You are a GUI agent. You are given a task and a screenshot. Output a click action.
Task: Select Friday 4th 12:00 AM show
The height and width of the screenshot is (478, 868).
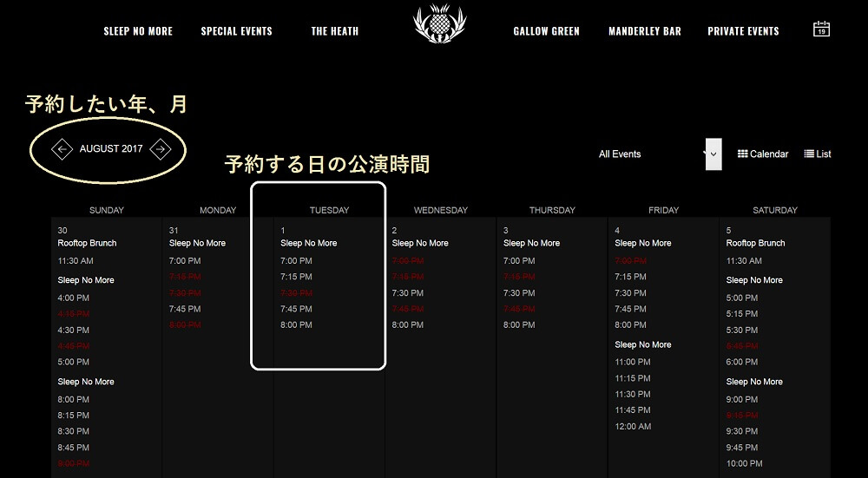tap(633, 426)
